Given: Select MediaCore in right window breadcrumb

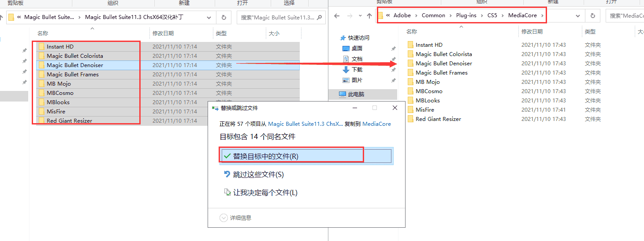Looking at the screenshot, I should (522, 15).
